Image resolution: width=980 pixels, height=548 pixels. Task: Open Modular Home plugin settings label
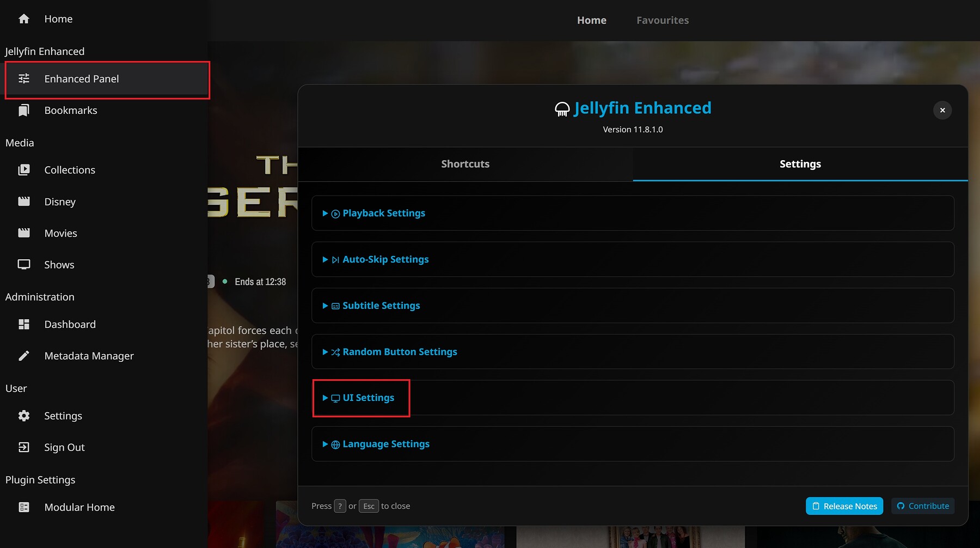click(x=79, y=508)
